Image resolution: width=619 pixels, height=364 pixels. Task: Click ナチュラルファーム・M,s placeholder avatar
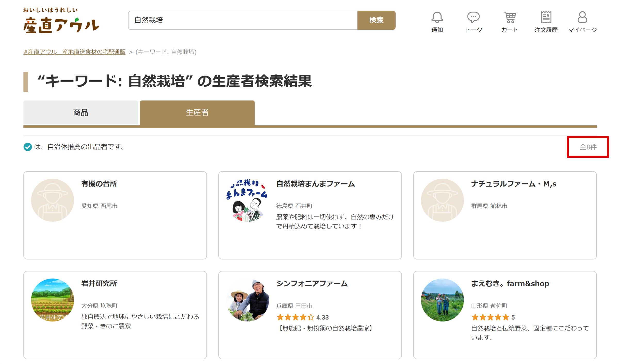pos(442,200)
